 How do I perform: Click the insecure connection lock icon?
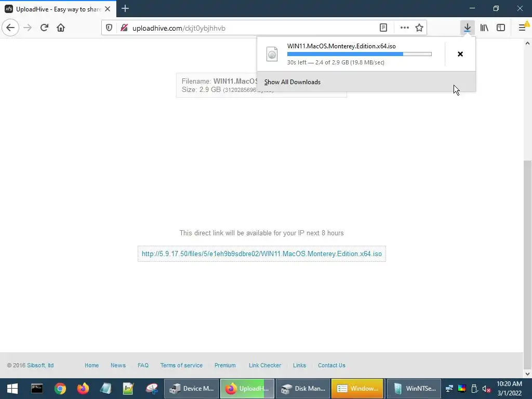pyautogui.click(x=124, y=28)
